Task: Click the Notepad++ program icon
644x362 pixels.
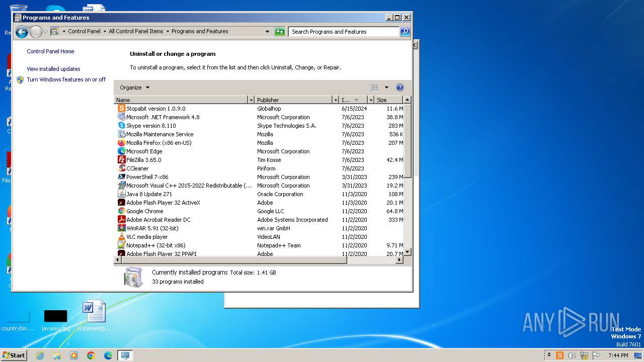Action: pyautogui.click(x=121, y=245)
